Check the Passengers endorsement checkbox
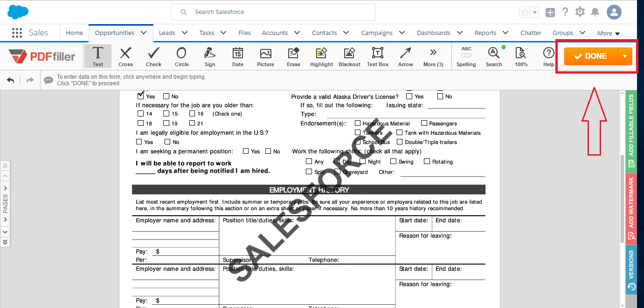This screenshot has width=644, height=308. coord(424,123)
